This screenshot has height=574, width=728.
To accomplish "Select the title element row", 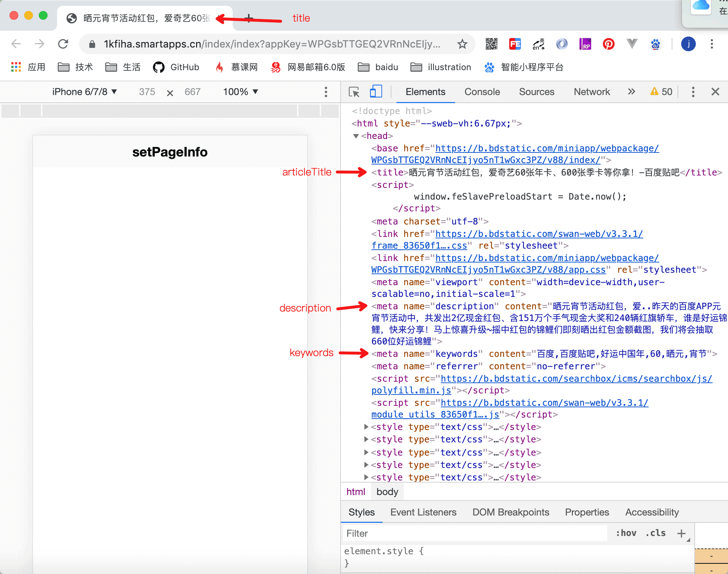I will 547,172.
